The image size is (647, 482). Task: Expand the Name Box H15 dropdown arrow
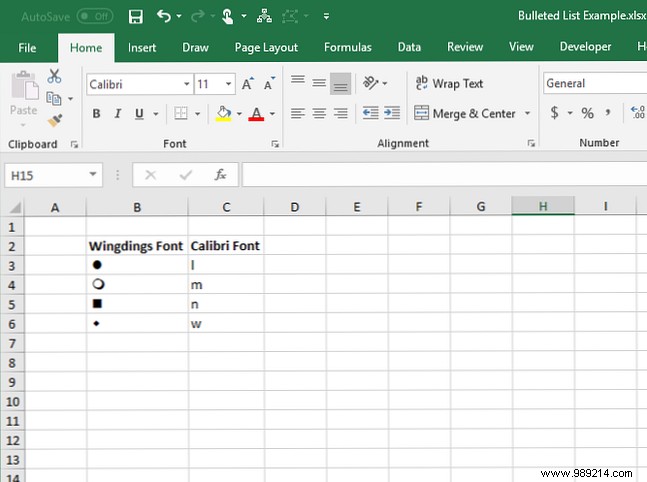93,174
